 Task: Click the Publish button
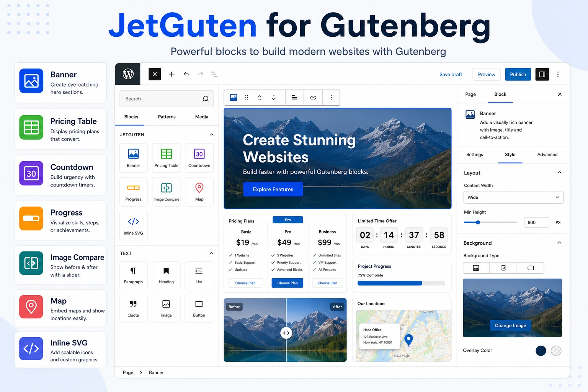pyautogui.click(x=518, y=74)
